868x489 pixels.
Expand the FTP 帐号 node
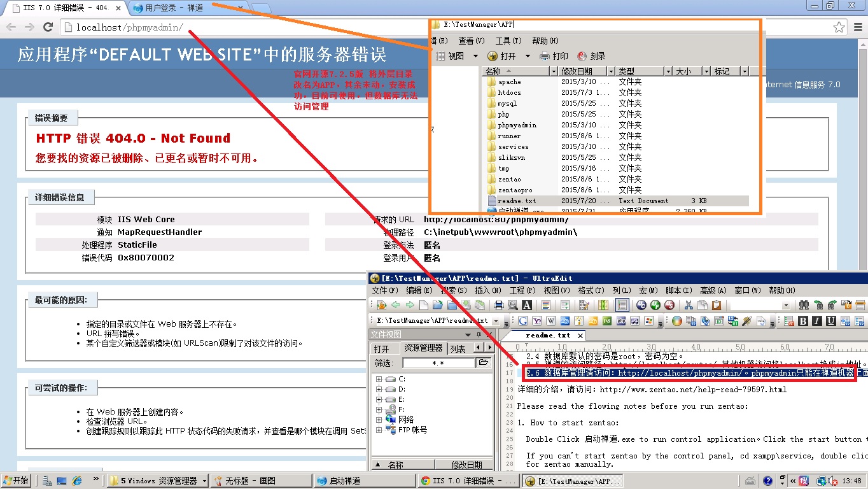pos(379,430)
